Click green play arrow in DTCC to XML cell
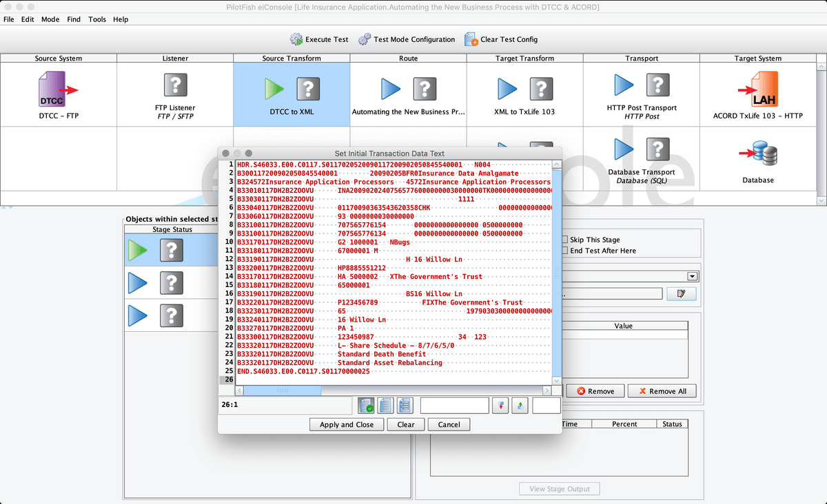This screenshot has width=827, height=504. pyautogui.click(x=275, y=89)
